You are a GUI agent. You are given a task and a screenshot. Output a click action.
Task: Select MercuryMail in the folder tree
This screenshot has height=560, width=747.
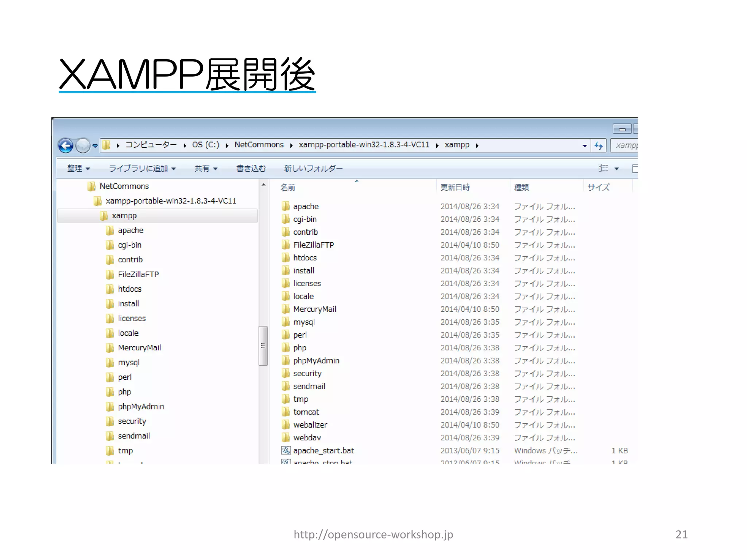click(x=139, y=348)
